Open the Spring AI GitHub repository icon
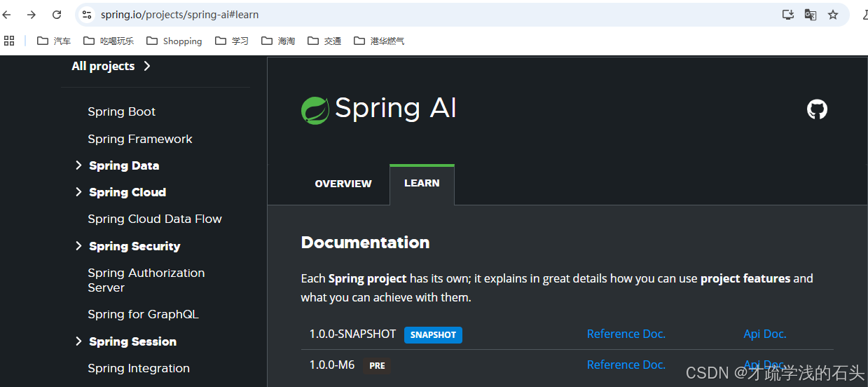Screen dimensions: 868x387 click(x=817, y=109)
